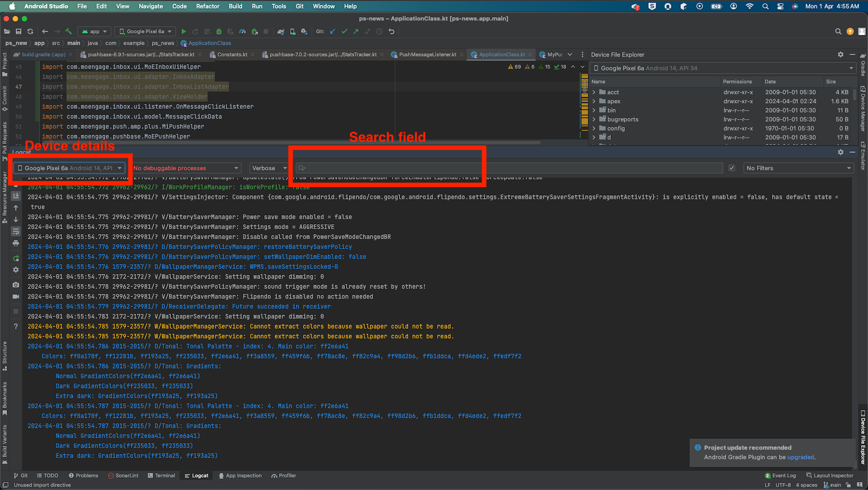
Task: Open the Navigate menu
Action: [151, 6]
